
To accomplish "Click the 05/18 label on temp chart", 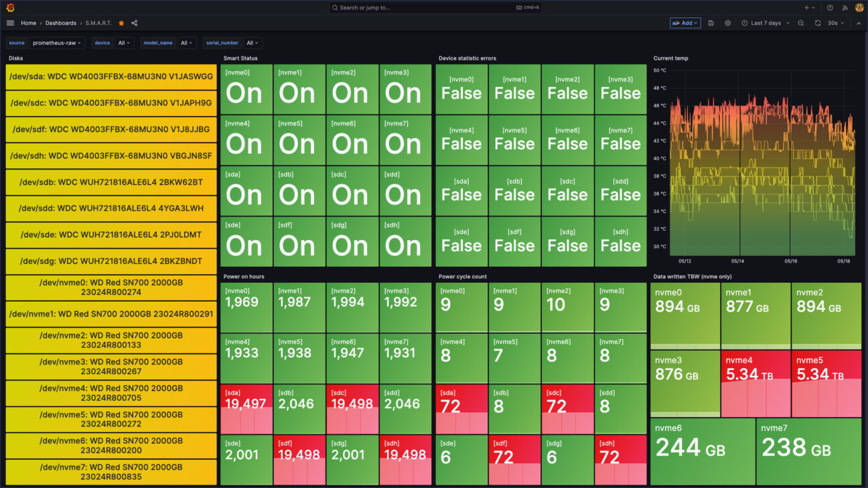I will [844, 261].
